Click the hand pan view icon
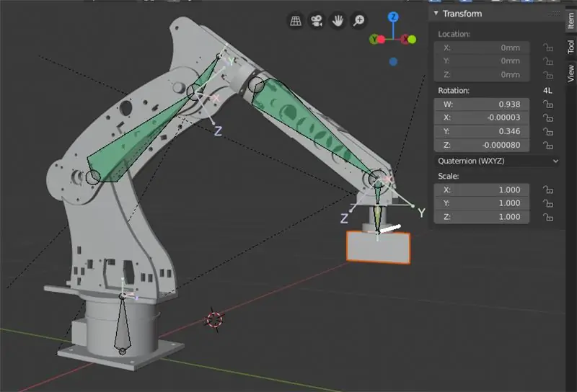 338,21
